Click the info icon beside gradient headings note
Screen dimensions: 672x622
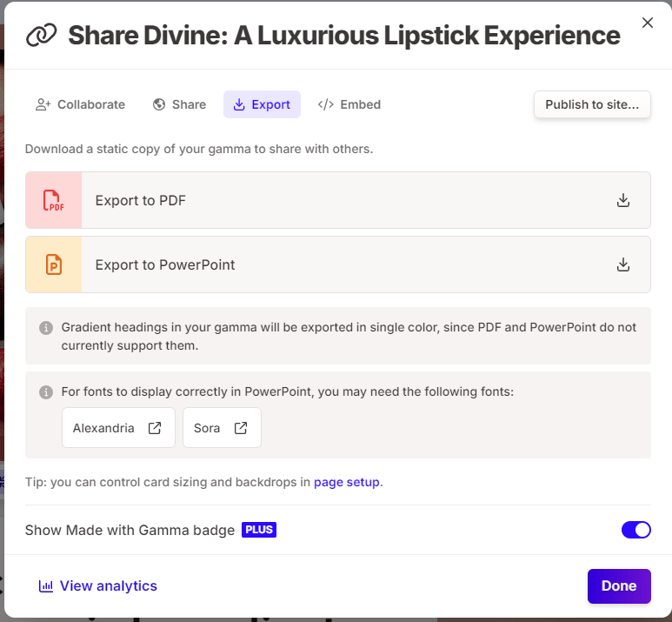46,328
